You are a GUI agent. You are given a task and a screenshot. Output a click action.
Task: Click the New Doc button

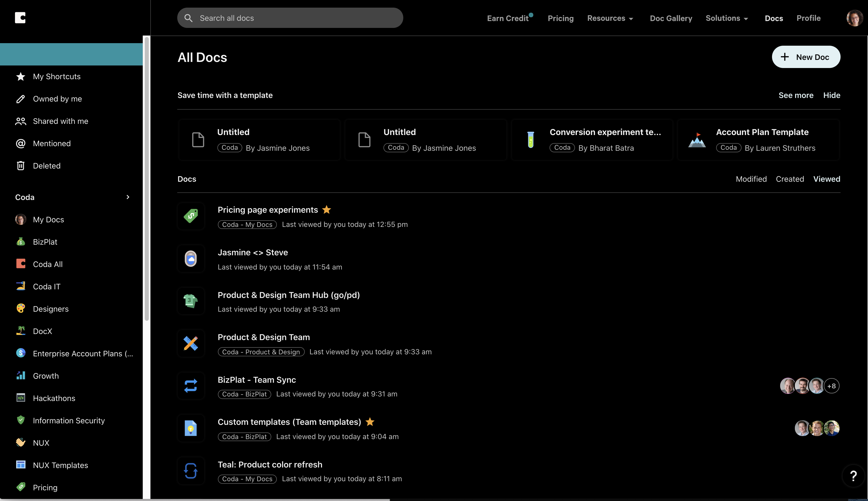806,57
